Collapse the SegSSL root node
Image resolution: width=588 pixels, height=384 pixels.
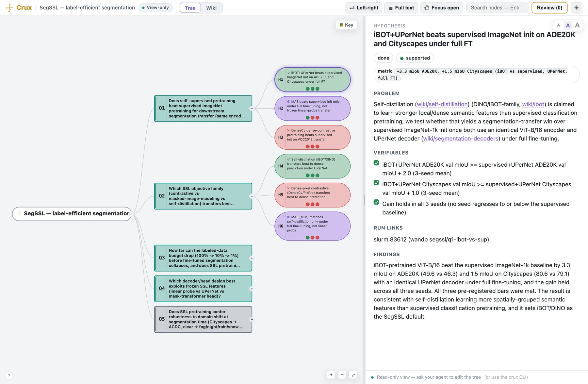coord(132,214)
